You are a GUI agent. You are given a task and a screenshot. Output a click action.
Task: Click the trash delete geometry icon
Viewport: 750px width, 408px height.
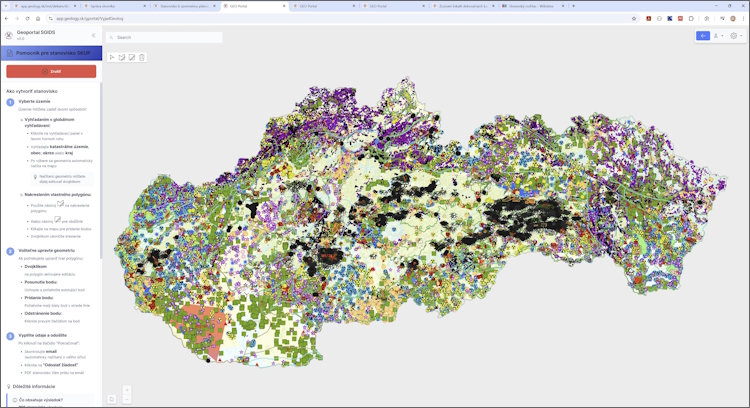[142, 57]
